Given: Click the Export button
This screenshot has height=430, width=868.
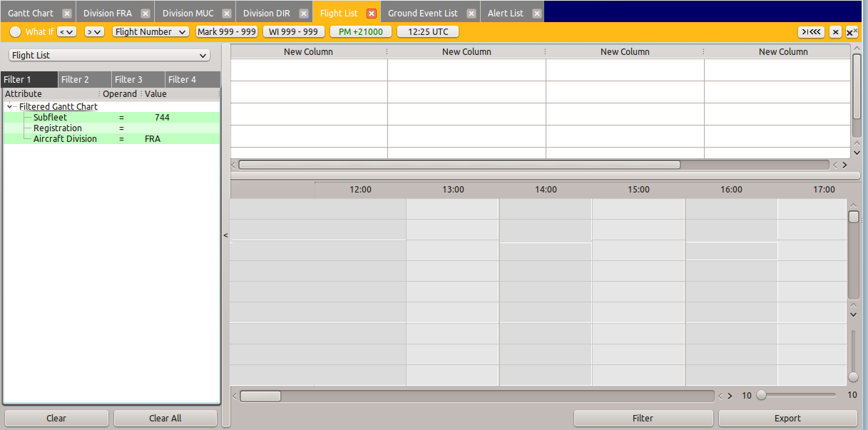Looking at the screenshot, I should click(x=787, y=419).
